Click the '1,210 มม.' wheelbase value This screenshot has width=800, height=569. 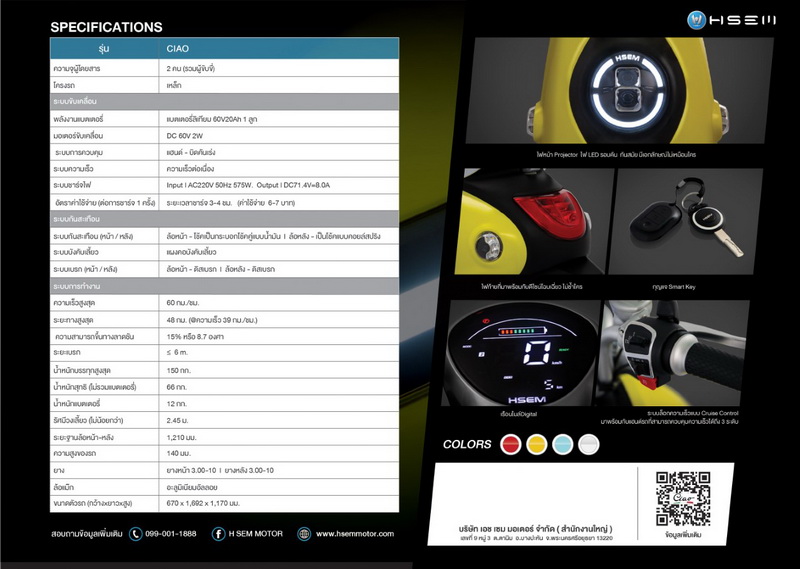point(181,437)
